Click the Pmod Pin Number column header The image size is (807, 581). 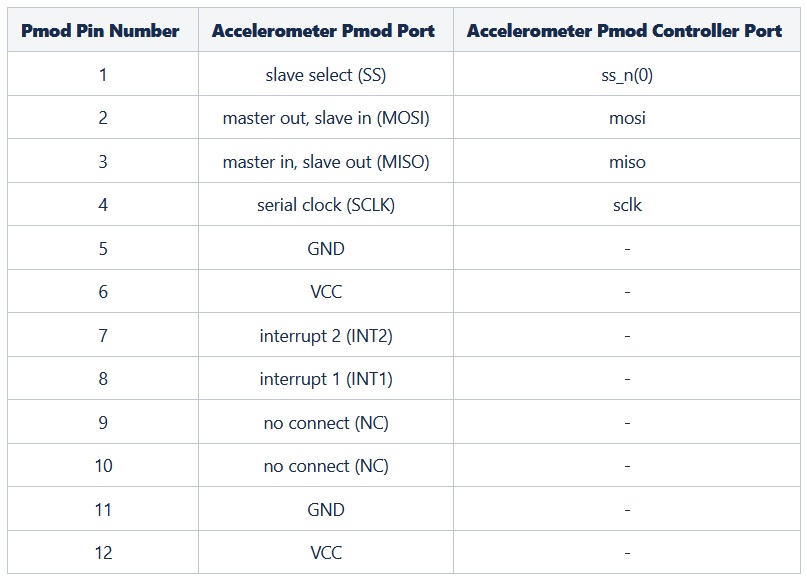(x=103, y=30)
